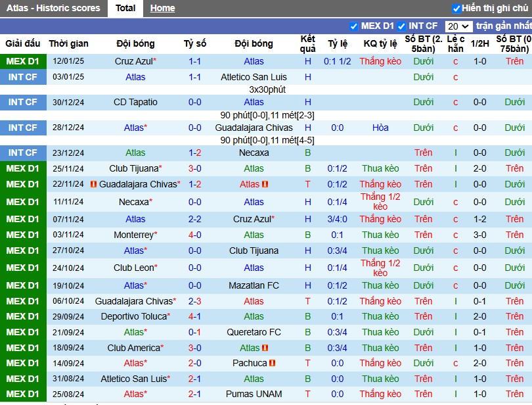
Task: Open the Pumas UNAM team link
Action: tap(254, 394)
